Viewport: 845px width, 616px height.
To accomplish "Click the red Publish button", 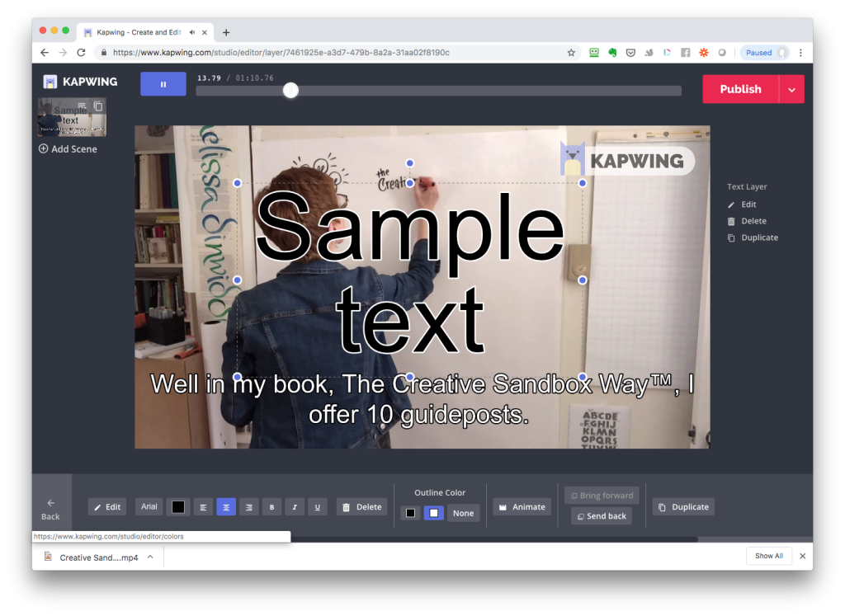I will (x=740, y=89).
